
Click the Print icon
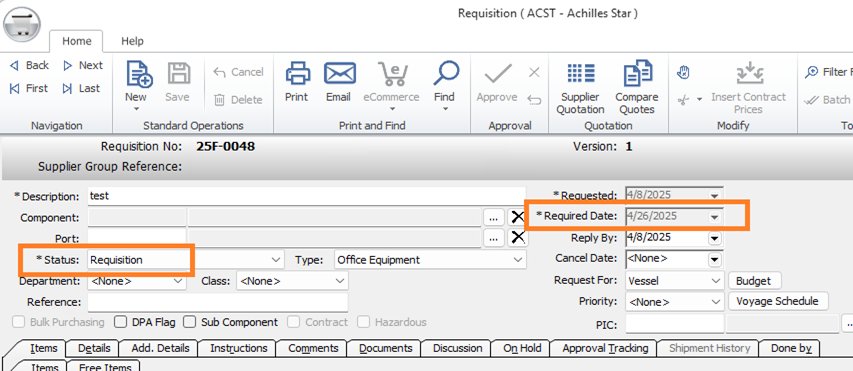[297, 73]
